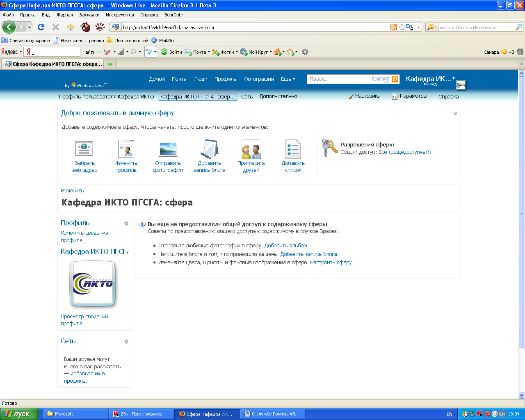This screenshot has height=420, width=525.
Task: Click the search magnifier icon at right
Action: click(x=519, y=27)
